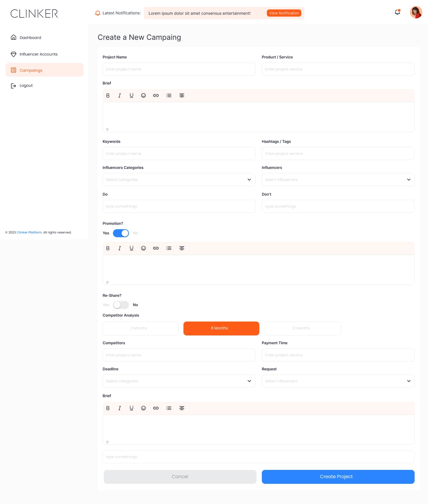
Task: Click the Lorem ipsum notification text
Action: pyautogui.click(x=200, y=13)
